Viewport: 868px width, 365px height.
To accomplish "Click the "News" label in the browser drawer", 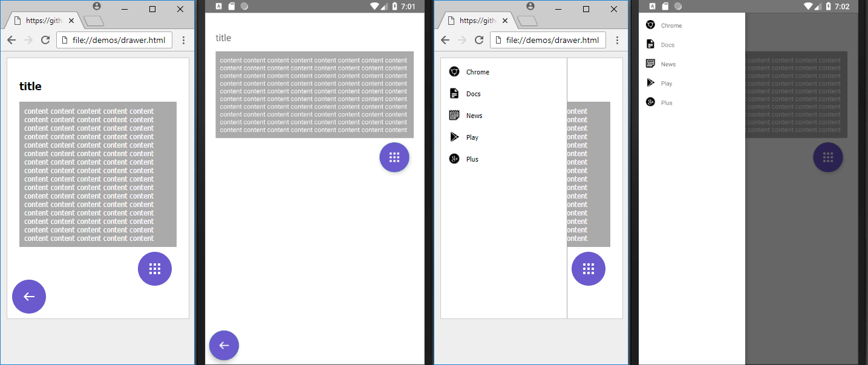I will point(474,116).
